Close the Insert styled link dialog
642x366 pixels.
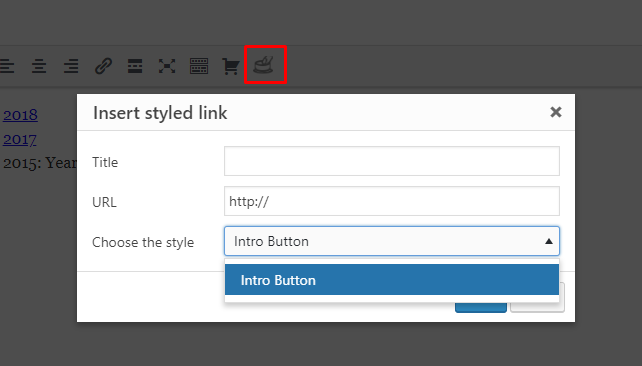556,112
